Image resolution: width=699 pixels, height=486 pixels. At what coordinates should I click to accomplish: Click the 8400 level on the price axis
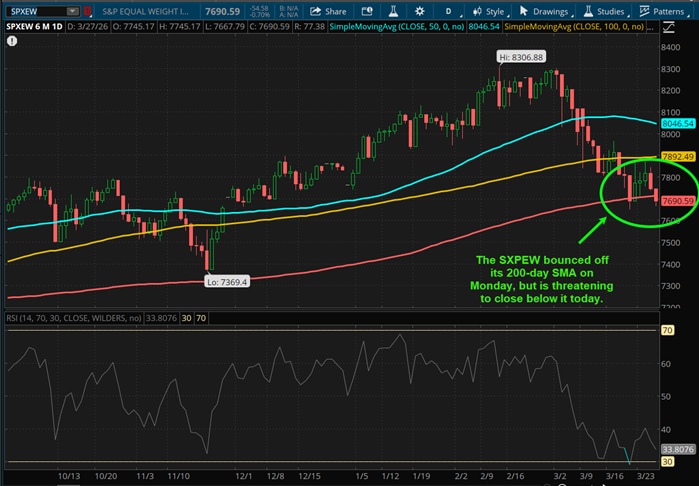(670, 47)
